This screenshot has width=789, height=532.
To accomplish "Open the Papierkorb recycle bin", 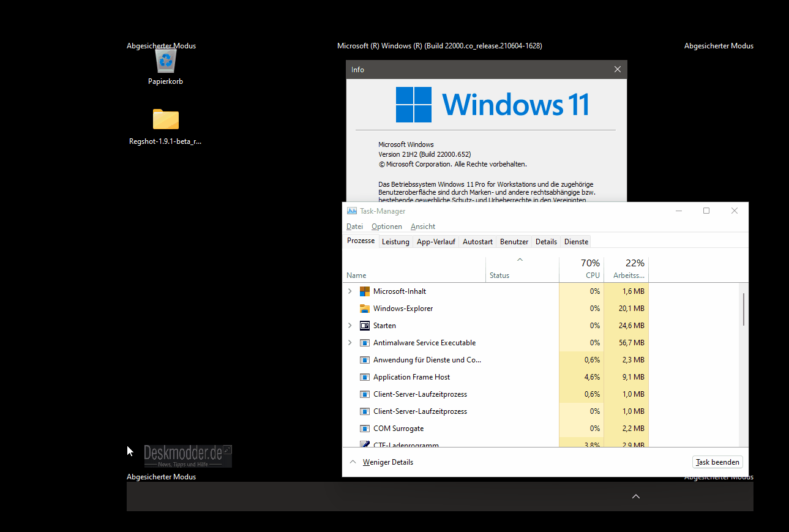I will [x=165, y=61].
